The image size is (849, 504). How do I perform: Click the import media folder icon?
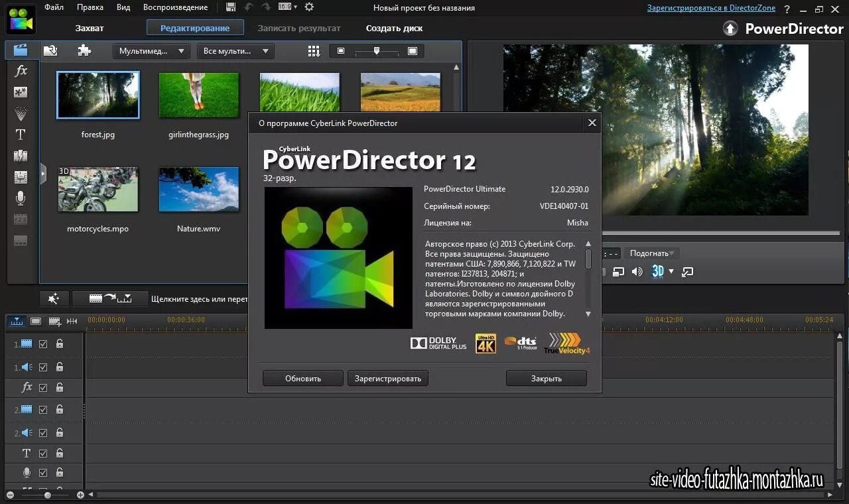coord(50,50)
